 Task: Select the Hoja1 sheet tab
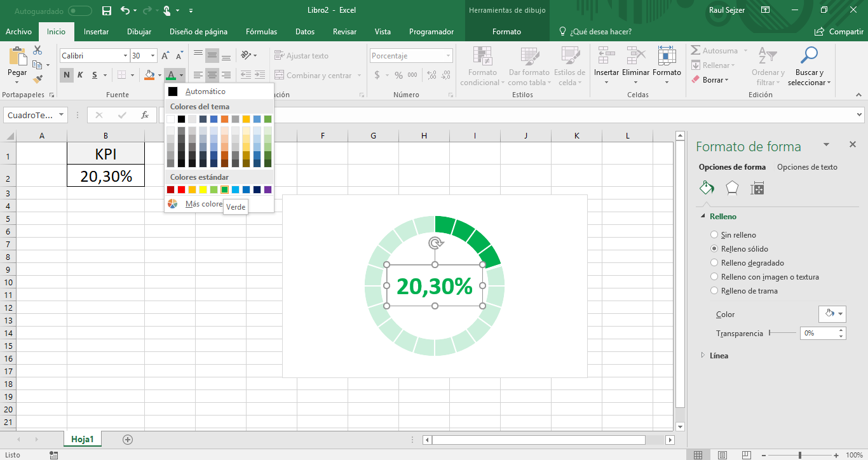click(x=83, y=438)
